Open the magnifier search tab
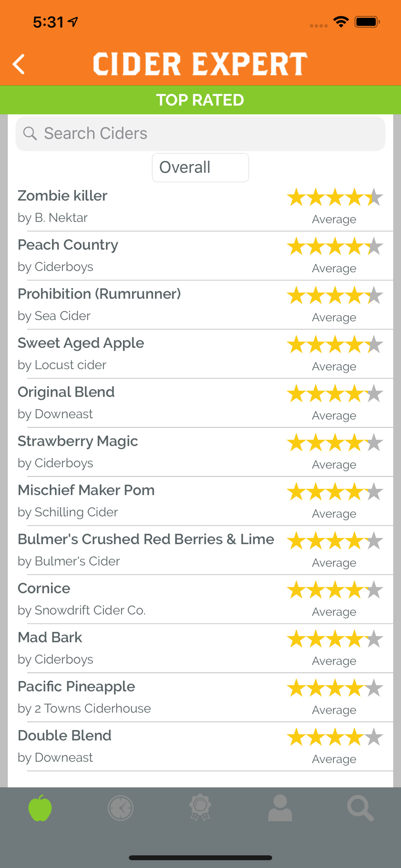The image size is (401, 868). tap(360, 808)
